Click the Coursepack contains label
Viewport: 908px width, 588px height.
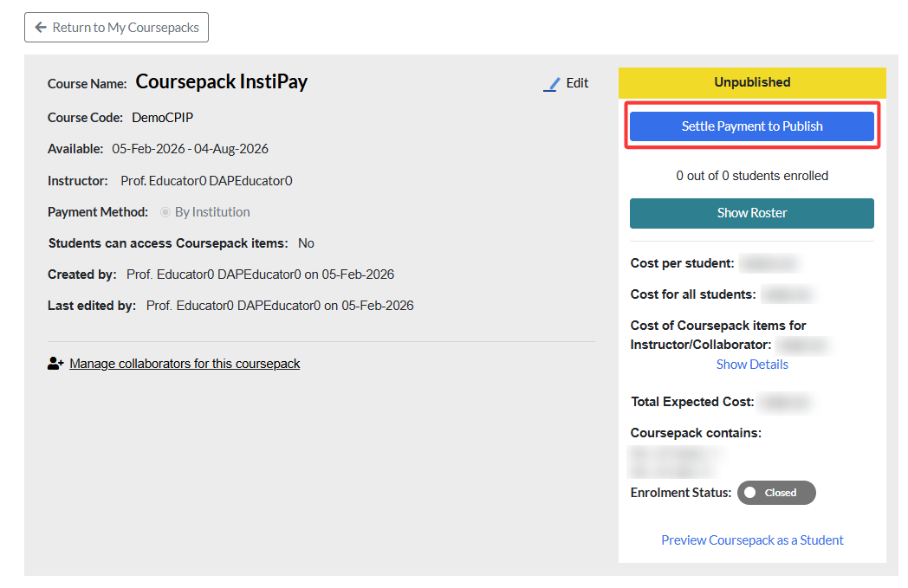696,433
